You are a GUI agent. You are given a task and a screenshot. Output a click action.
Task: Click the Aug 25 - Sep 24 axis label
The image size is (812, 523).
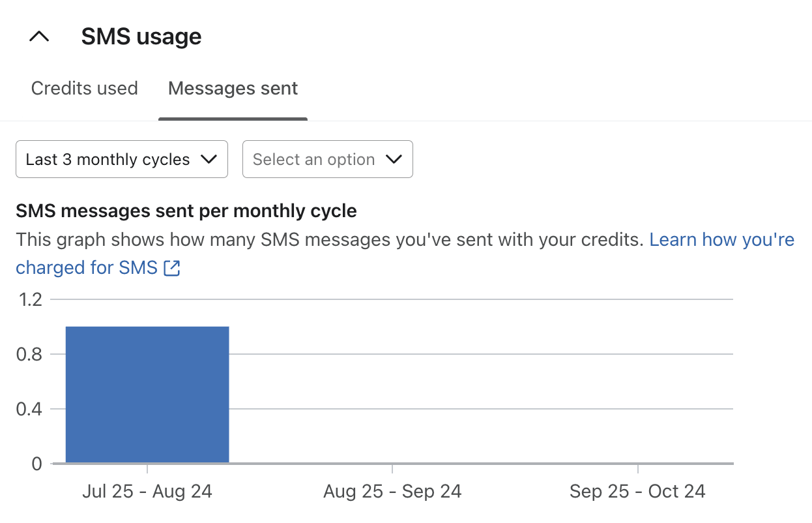pos(392,490)
